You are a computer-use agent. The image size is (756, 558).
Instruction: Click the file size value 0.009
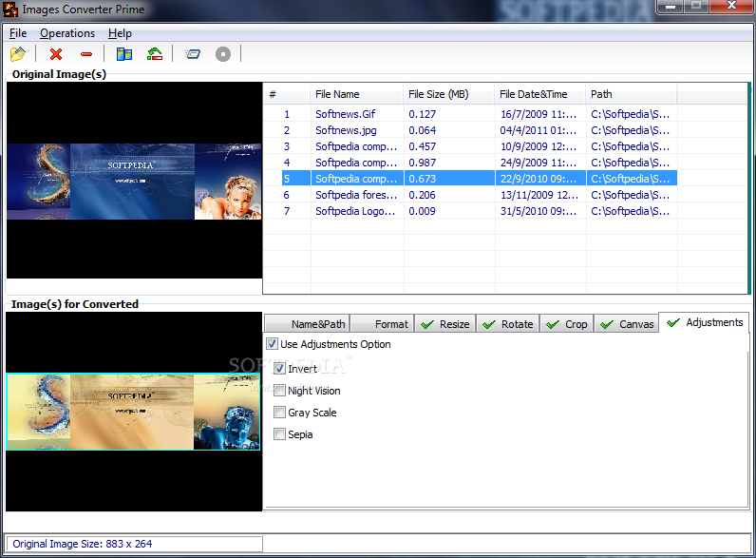pos(423,211)
